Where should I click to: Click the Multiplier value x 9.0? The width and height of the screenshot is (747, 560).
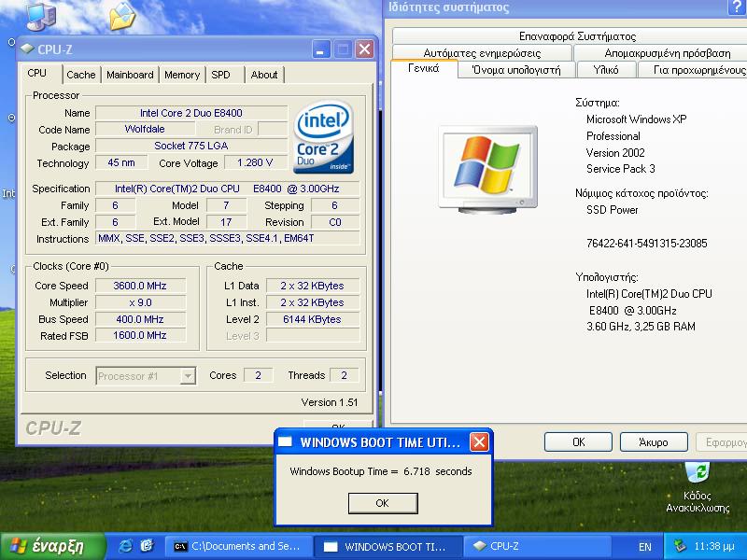[x=140, y=302]
